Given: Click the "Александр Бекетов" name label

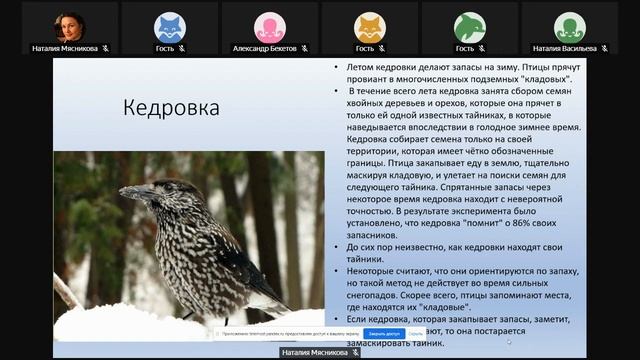Looking at the screenshot, I should pyautogui.click(x=264, y=49).
